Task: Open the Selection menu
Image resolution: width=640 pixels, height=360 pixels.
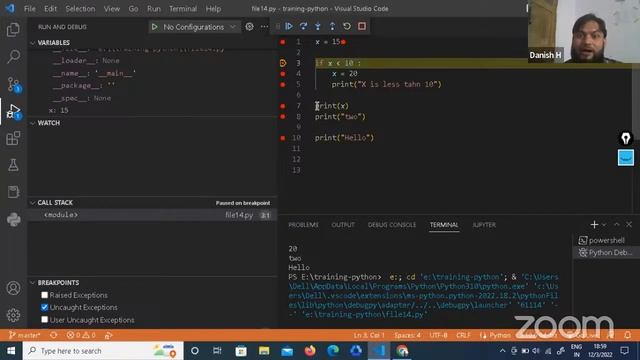Action: [x=80, y=9]
